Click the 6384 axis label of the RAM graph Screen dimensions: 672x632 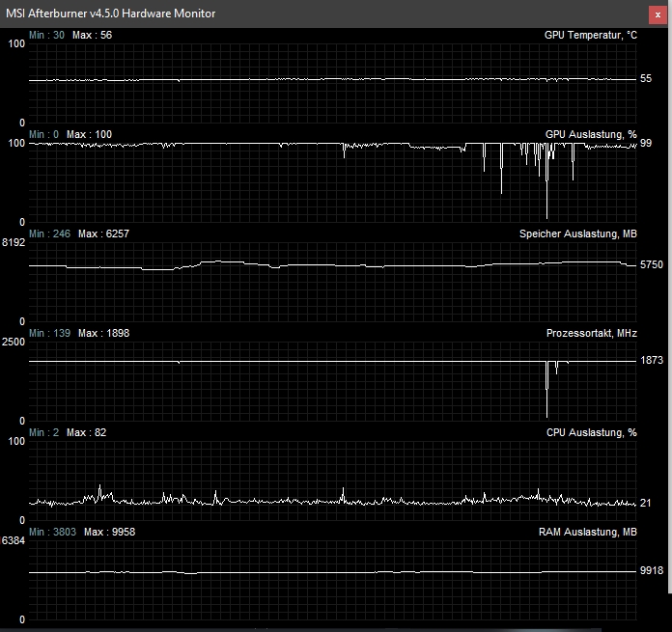[x=14, y=540]
